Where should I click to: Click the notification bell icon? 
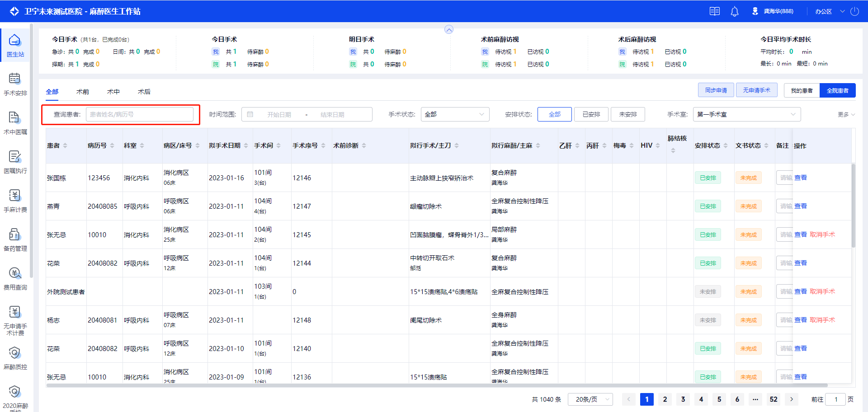pyautogui.click(x=735, y=11)
